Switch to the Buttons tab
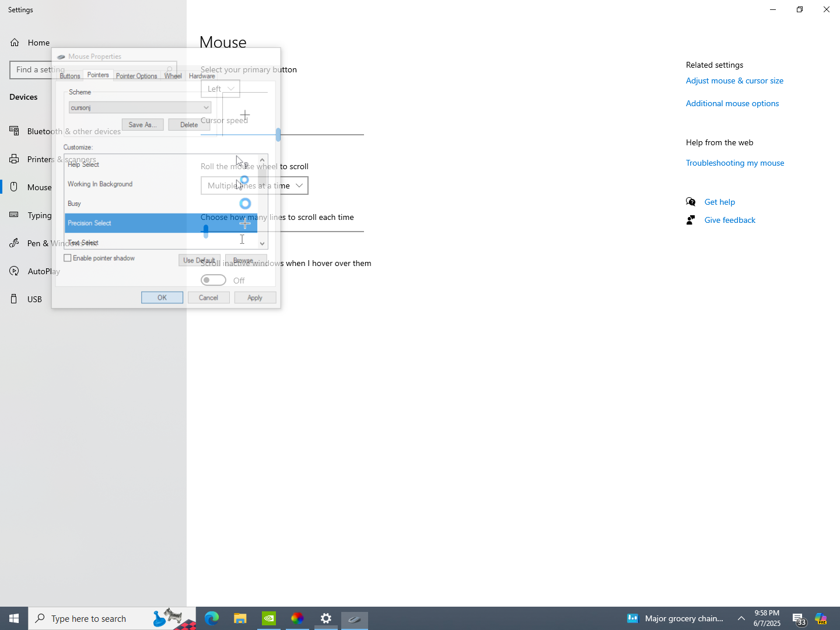Screen dimensions: 840x630 pyautogui.click(x=70, y=76)
